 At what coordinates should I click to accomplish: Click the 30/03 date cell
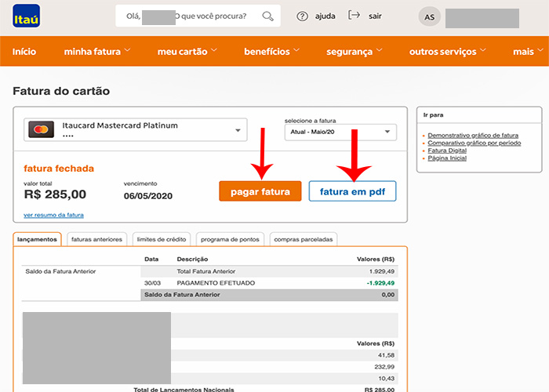pyautogui.click(x=152, y=283)
